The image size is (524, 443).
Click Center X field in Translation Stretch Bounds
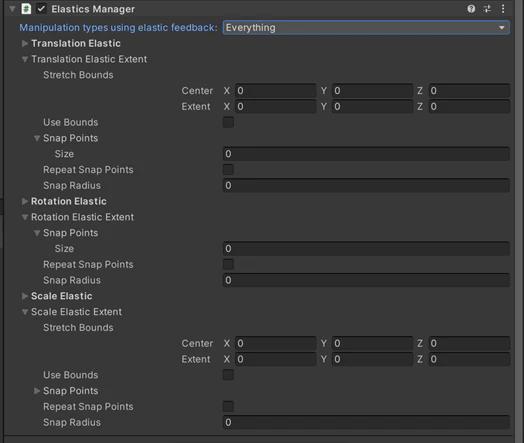click(x=275, y=91)
